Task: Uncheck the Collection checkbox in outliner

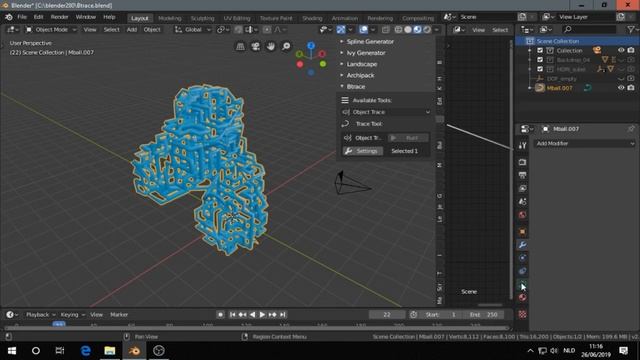Action: pos(540,51)
